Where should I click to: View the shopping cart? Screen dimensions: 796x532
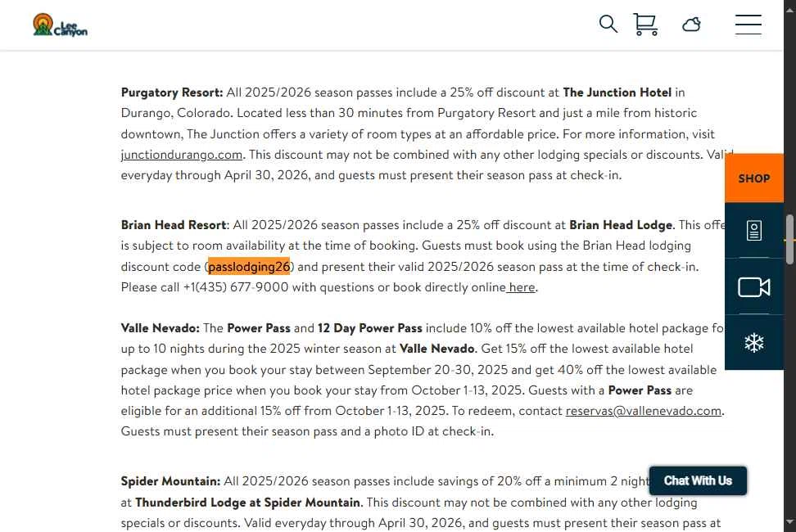point(645,25)
